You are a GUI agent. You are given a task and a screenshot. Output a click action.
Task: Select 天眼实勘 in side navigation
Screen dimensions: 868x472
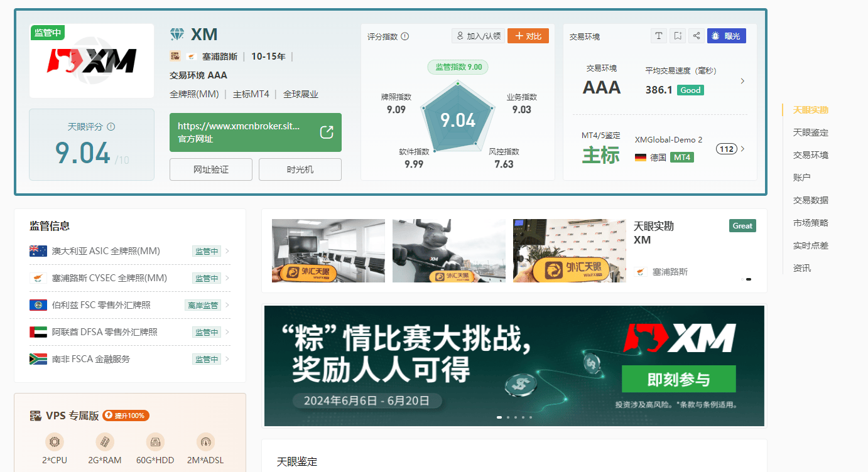pos(811,110)
